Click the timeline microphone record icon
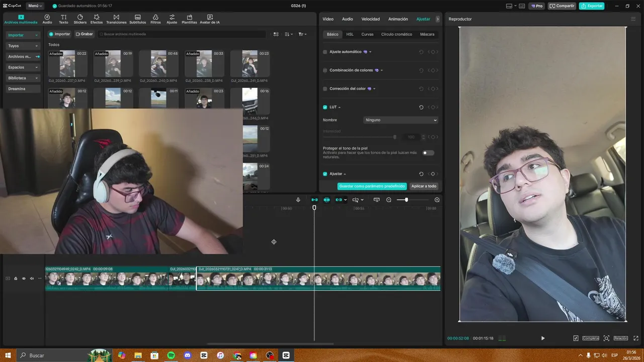The width and height of the screenshot is (644, 362). pos(298,200)
